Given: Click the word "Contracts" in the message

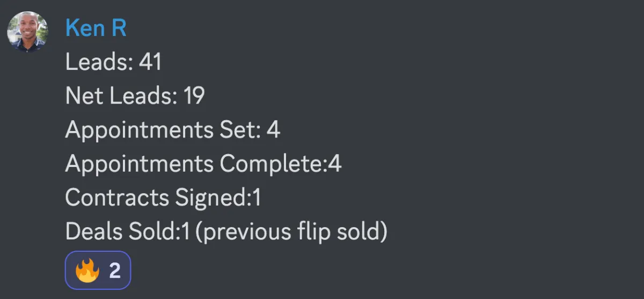Looking at the screenshot, I should click(x=118, y=198).
